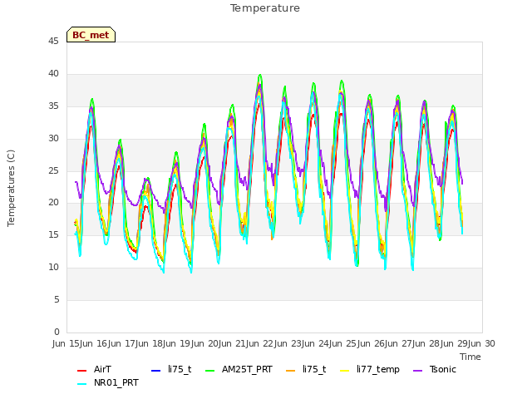The width and height of the screenshot is (532, 399).
Task: Toggle the li77_temp legend entry
Action: (370, 369)
